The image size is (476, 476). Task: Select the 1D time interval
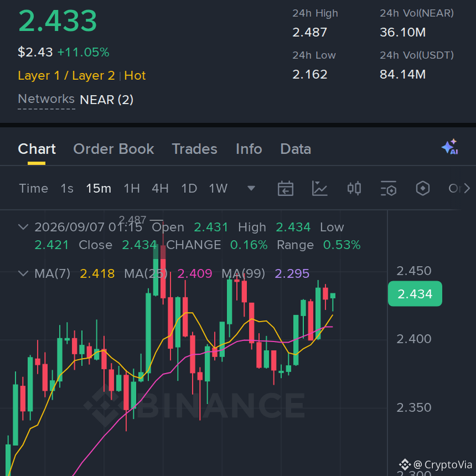(189, 189)
